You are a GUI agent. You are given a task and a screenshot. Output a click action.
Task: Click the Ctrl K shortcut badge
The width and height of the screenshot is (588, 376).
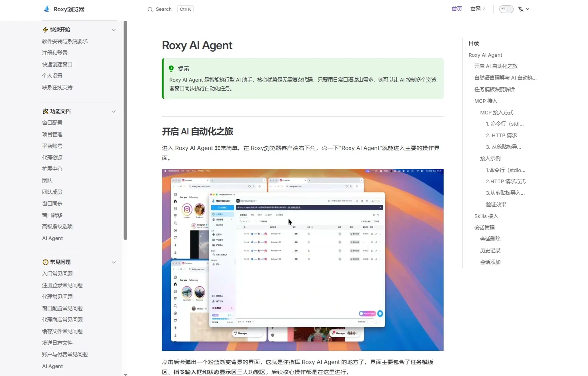tap(186, 9)
